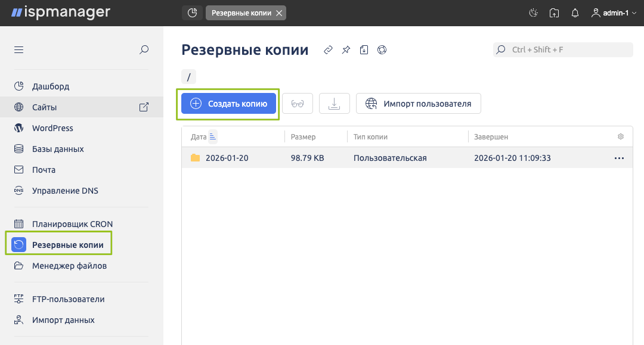Click the notifications bell icon
Viewport: 644px width, 345px height.
575,13
